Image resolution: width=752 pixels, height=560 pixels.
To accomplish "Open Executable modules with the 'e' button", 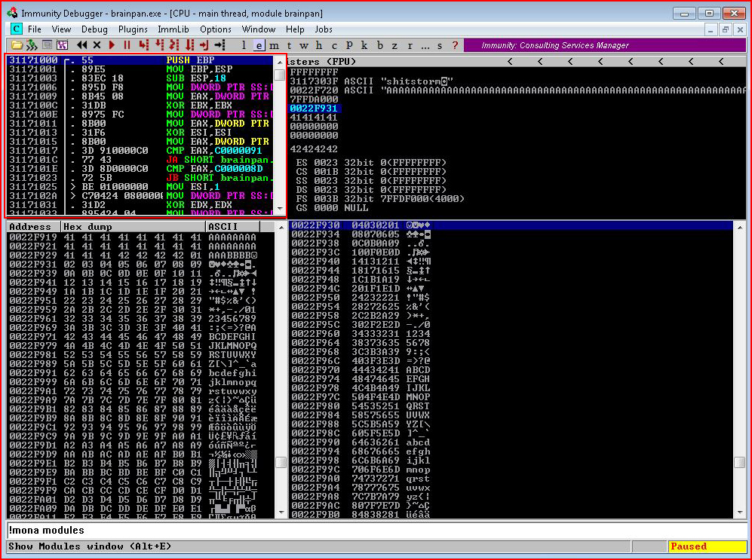I will point(259,45).
